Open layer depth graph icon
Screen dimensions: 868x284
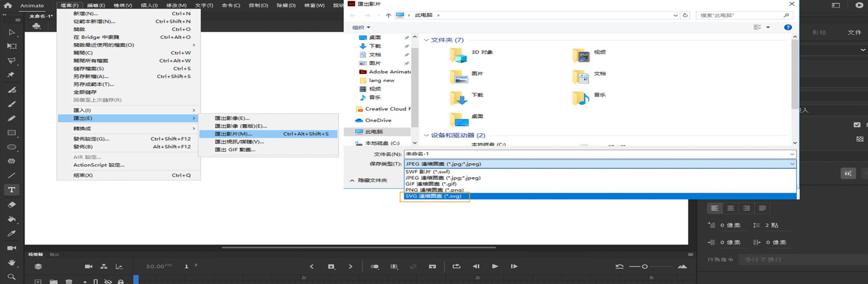(x=119, y=266)
